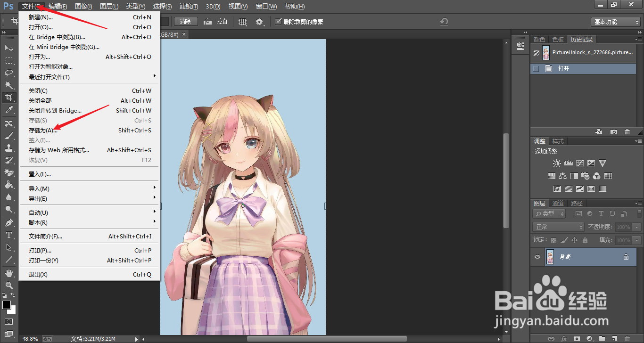Open the 编辑(E) menu

pos(58,6)
